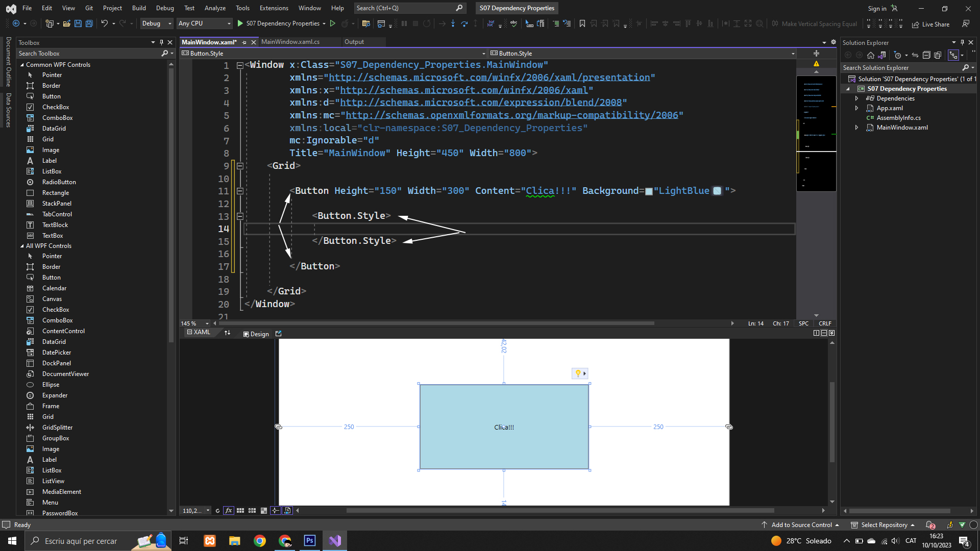
Task: Open the Extensions menu
Action: pyautogui.click(x=274, y=8)
